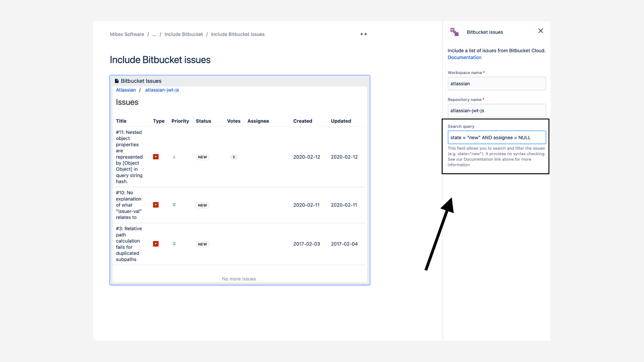Click the page icon beside Bitbucket Issues header
Viewport: 644px width, 362px height.
click(x=116, y=81)
